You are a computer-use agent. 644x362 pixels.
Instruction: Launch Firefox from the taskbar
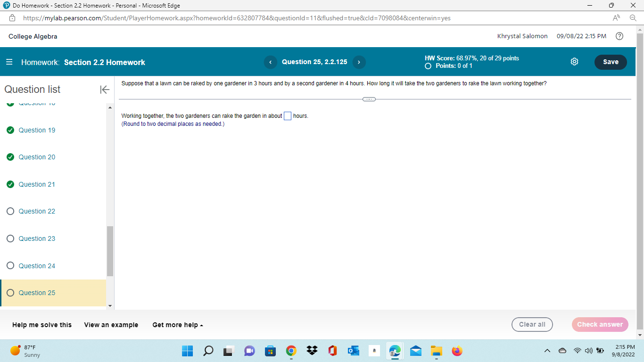pyautogui.click(x=457, y=351)
